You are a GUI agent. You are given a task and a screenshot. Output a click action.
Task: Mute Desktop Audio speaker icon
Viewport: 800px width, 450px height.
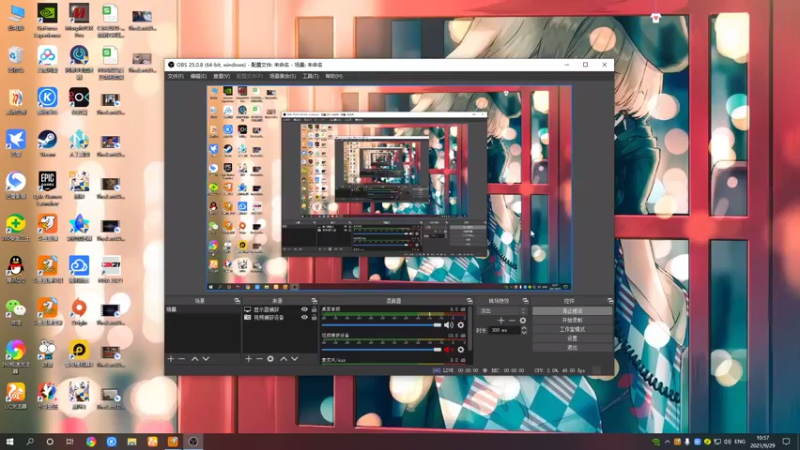(x=448, y=325)
